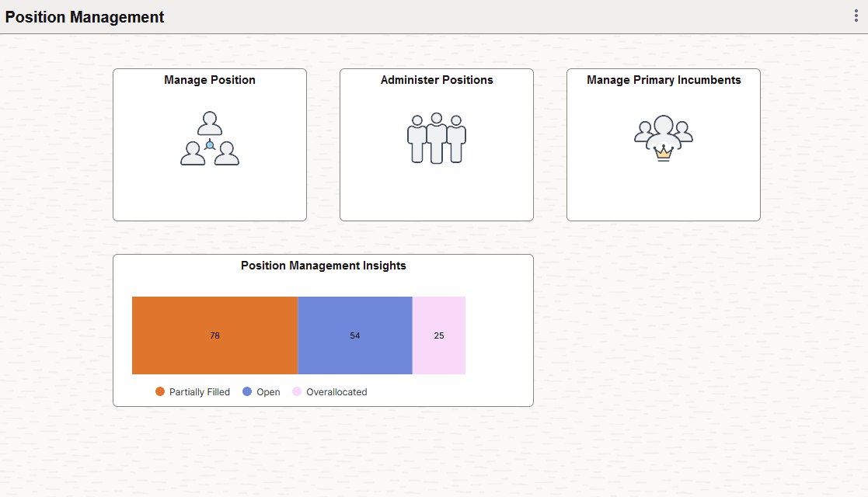Expand the Position Management Insights tile
The width and height of the screenshot is (868, 497).
click(322, 329)
